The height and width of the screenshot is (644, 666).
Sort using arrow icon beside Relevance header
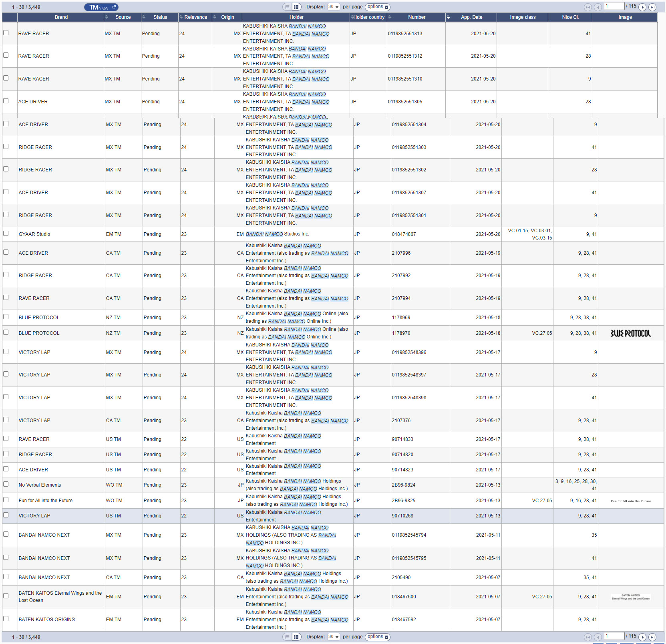(x=181, y=17)
